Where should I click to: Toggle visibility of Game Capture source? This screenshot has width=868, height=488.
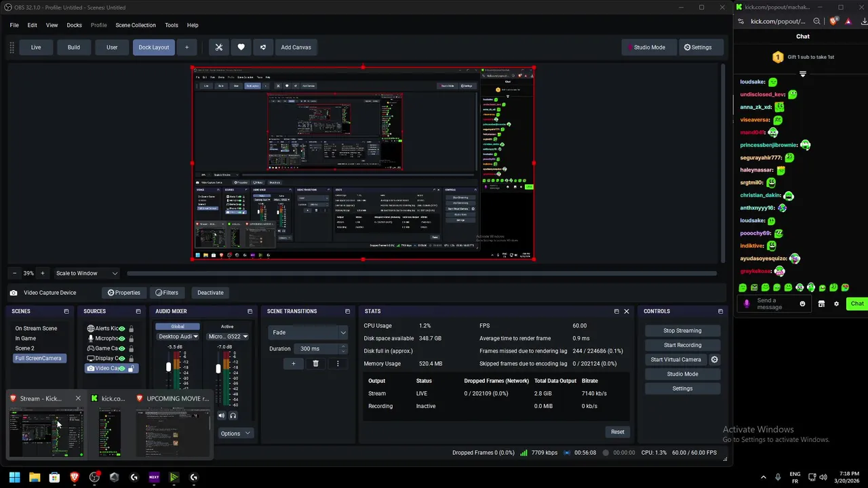pos(122,348)
